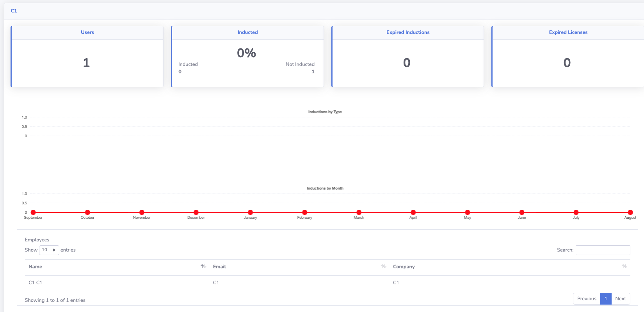The height and width of the screenshot is (312, 644).
Task: Select the July data point on chart
Action: pos(576,213)
